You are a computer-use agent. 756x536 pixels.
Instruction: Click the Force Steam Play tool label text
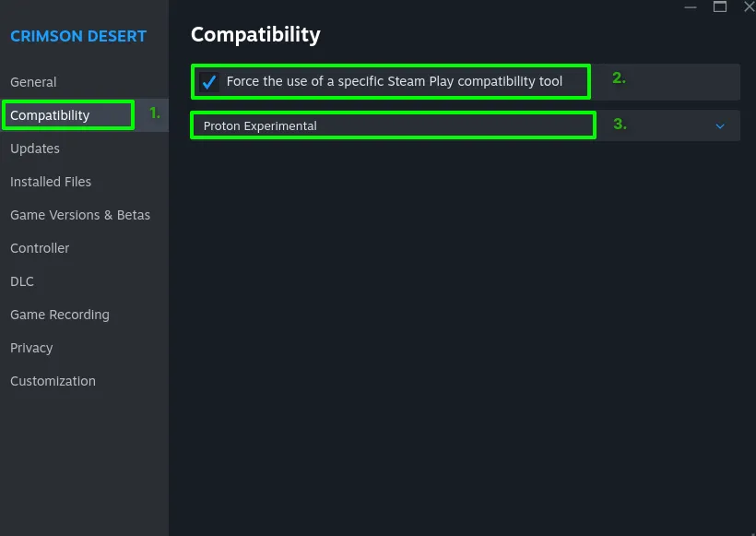[395, 81]
